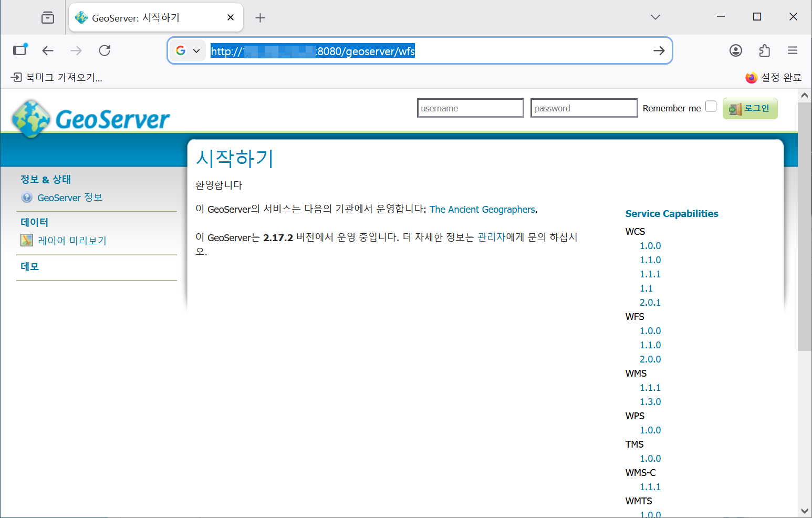Screen dimensions: 812x518
Task: Open 레이어 미리보기 layer preview
Action: click(x=72, y=241)
